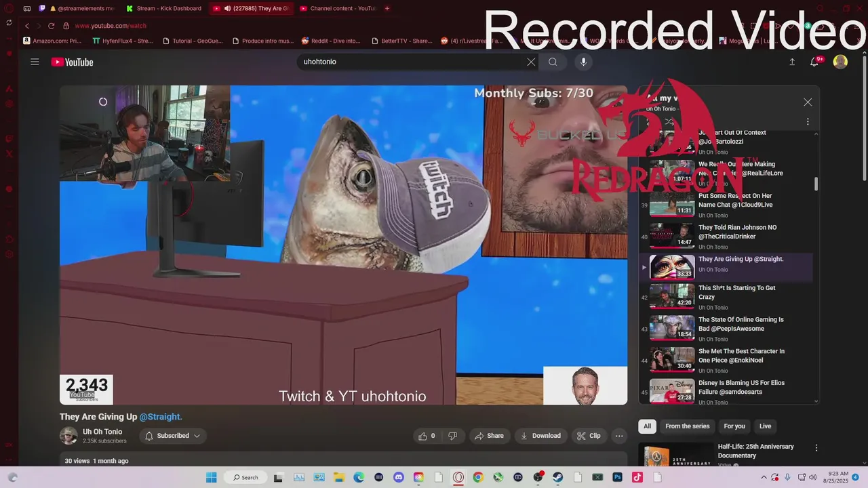Click the browser address bar URL
This screenshot has width=868, height=488.
click(111, 26)
